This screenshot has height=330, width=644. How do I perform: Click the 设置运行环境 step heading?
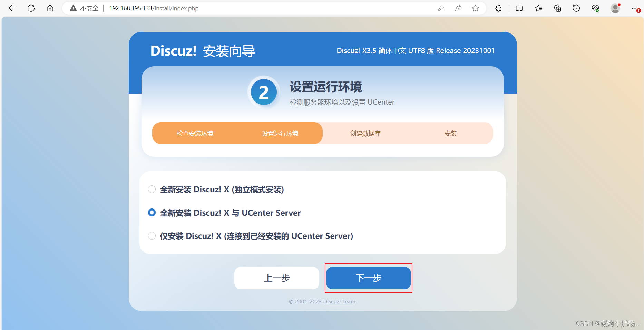[x=326, y=87]
